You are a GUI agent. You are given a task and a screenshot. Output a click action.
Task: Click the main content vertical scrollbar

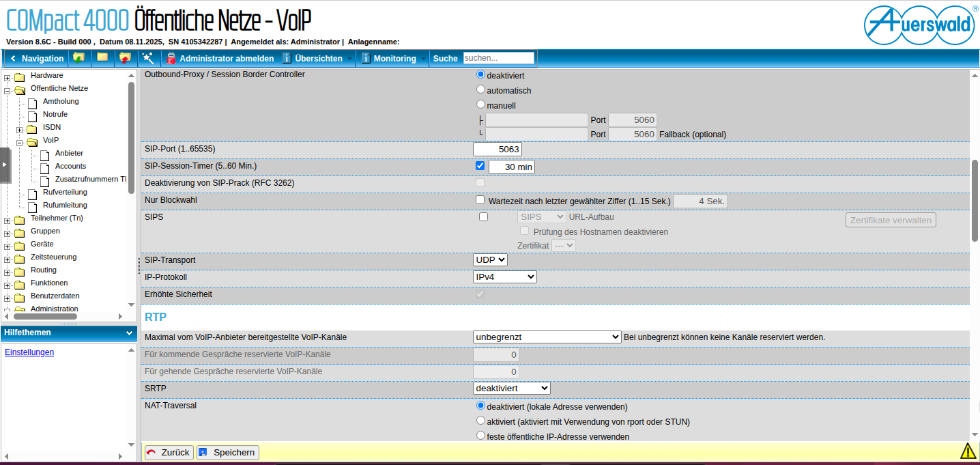(x=975, y=200)
